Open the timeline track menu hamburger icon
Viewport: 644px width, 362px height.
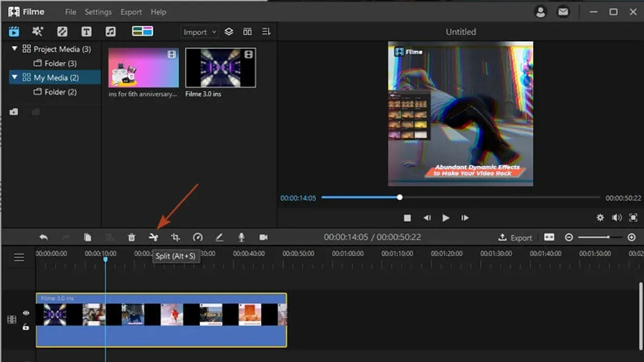click(19, 257)
